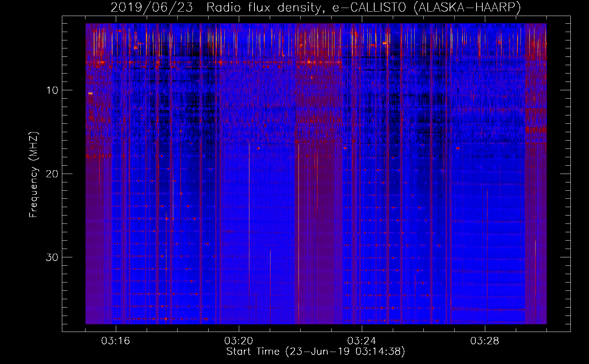Click the plot title "Radio flux density, e-CALLISTO (ALASKA-HAARP)"
The width and height of the screenshot is (589, 364).
pyautogui.click(x=364, y=8)
